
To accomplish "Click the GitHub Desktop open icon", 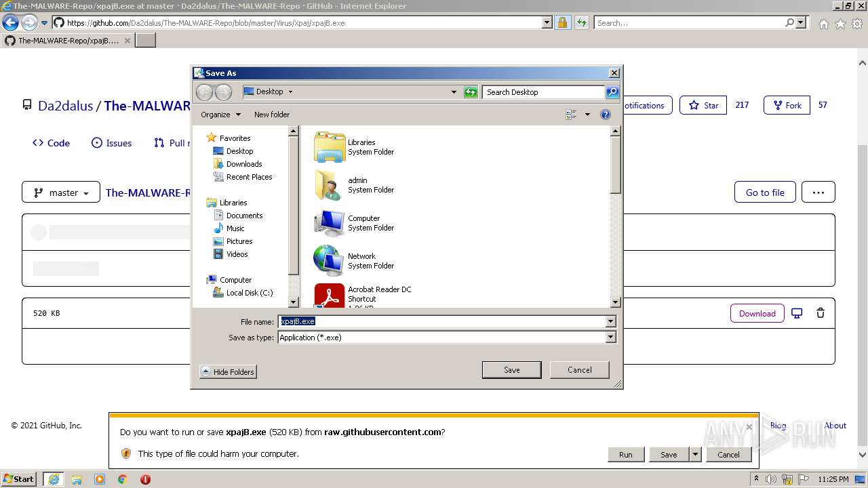I will coord(797,313).
